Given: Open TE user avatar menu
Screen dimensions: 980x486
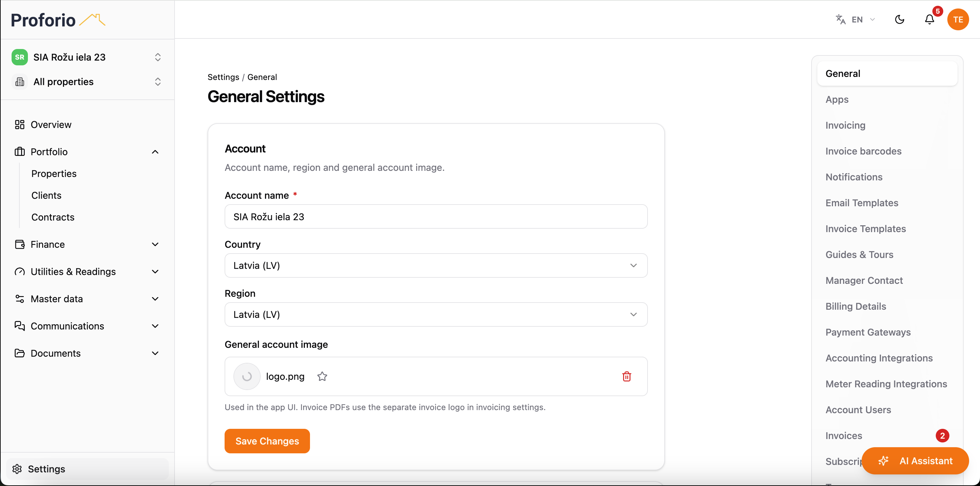Looking at the screenshot, I should [958, 19].
